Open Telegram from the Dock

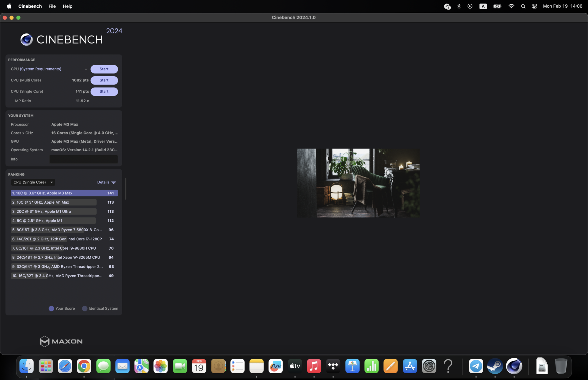pyautogui.click(x=476, y=366)
